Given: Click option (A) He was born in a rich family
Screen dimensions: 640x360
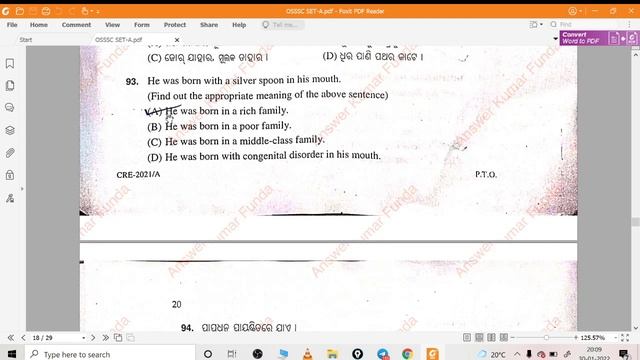Looking at the screenshot, I should tap(218, 111).
